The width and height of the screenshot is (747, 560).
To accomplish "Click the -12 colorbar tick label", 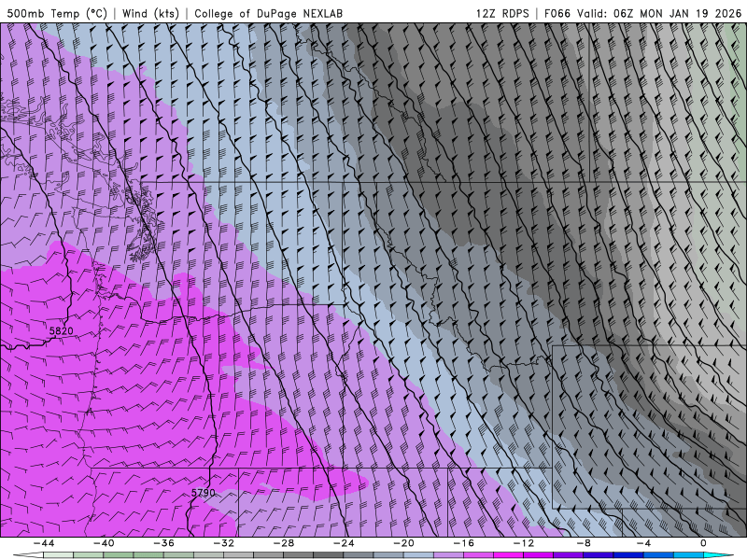I will coord(524,543).
